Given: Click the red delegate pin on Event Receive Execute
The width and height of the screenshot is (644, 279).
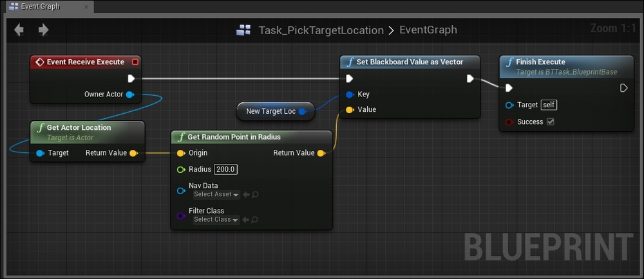Looking at the screenshot, I should (x=135, y=62).
